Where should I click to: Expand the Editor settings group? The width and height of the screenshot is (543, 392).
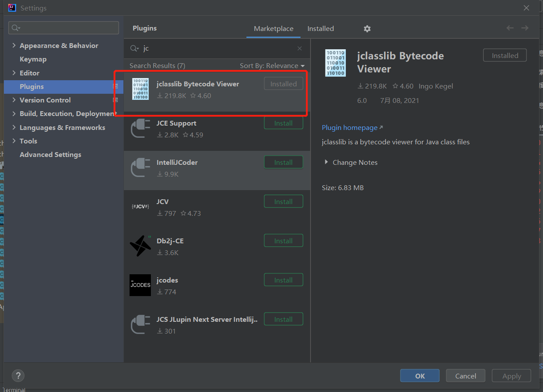coord(14,73)
